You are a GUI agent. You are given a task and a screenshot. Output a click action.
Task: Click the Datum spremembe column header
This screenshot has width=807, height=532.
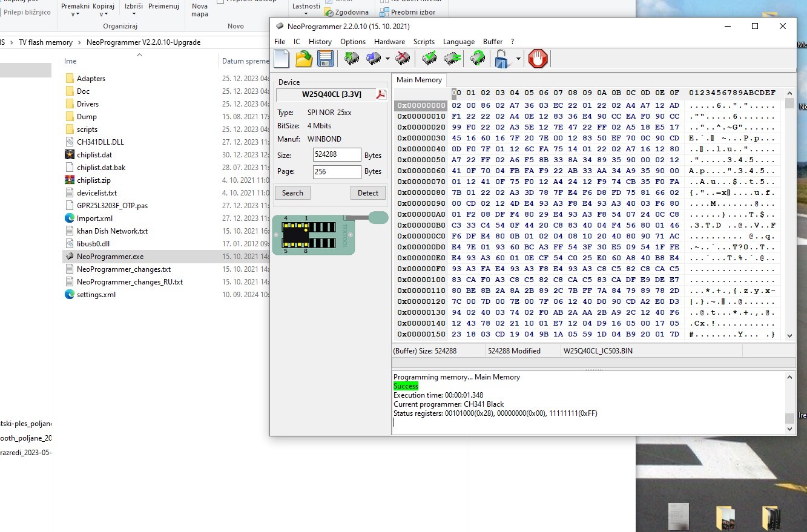[x=245, y=61]
